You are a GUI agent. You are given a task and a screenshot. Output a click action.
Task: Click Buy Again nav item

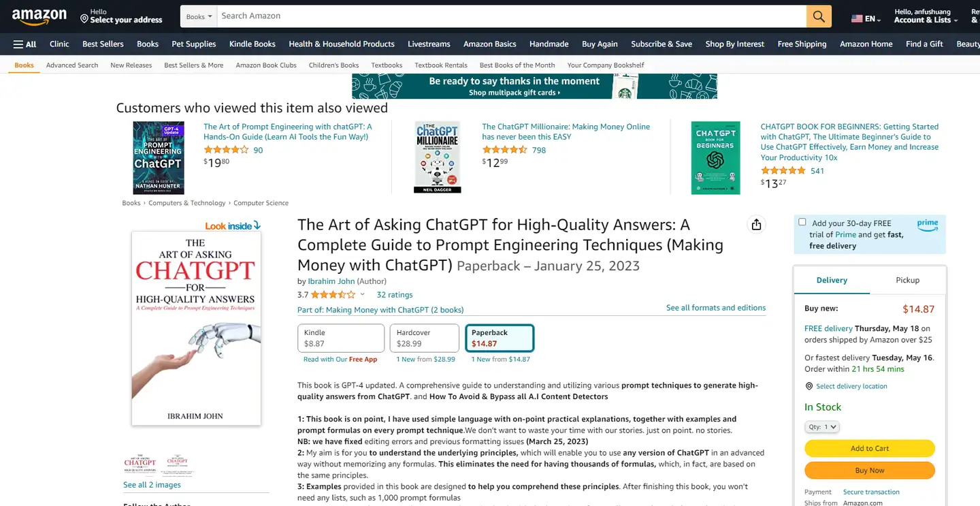600,44
